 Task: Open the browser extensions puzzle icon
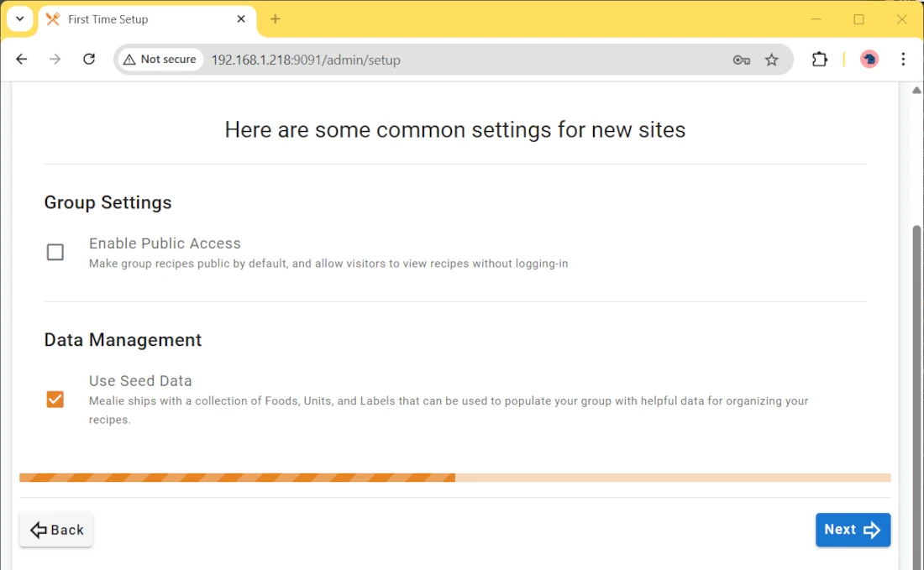[x=819, y=59]
